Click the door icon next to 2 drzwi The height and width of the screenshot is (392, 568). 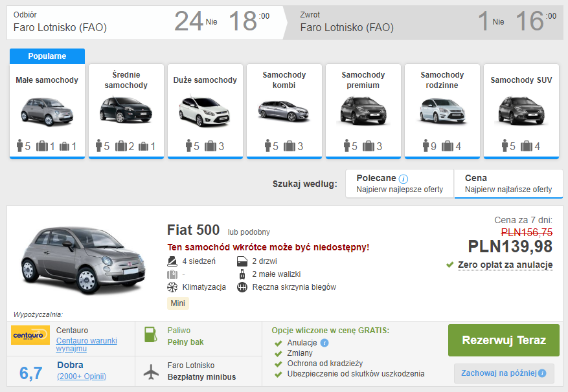[x=242, y=261]
